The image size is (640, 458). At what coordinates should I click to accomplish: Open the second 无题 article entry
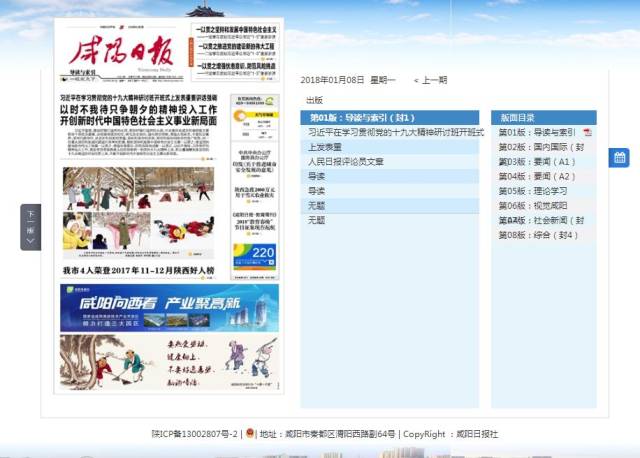pyautogui.click(x=390, y=220)
